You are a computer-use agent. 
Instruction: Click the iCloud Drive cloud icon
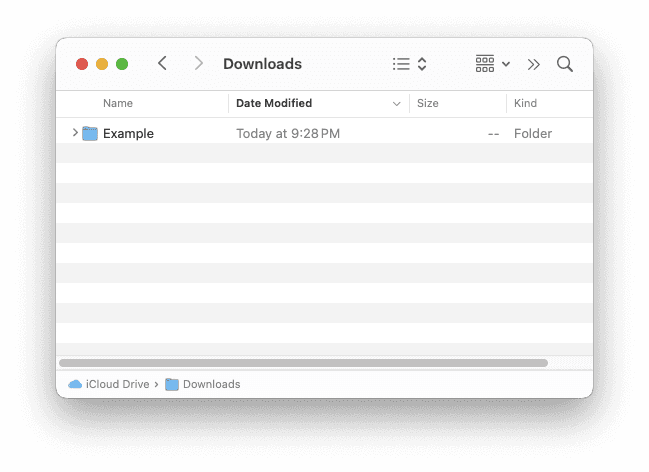[x=75, y=384]
